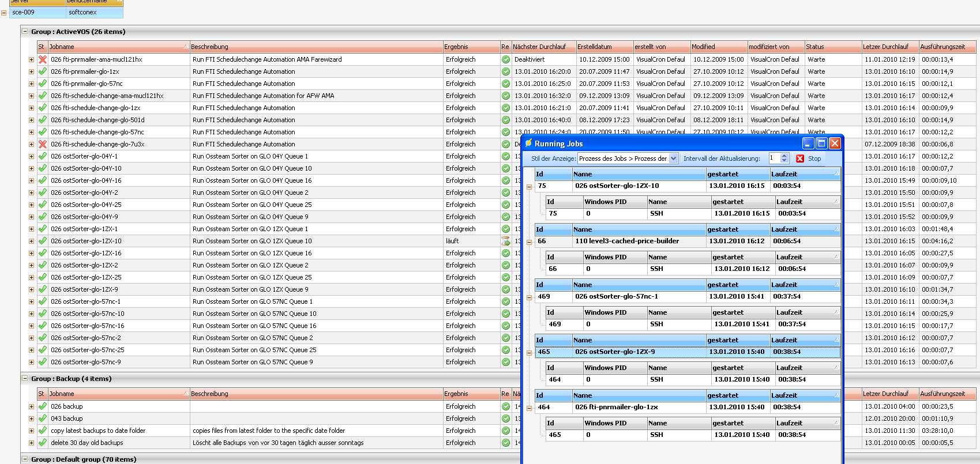Sort the job list by Jobname column
Screen dimensions: 980x464
(x=115, y=47)
